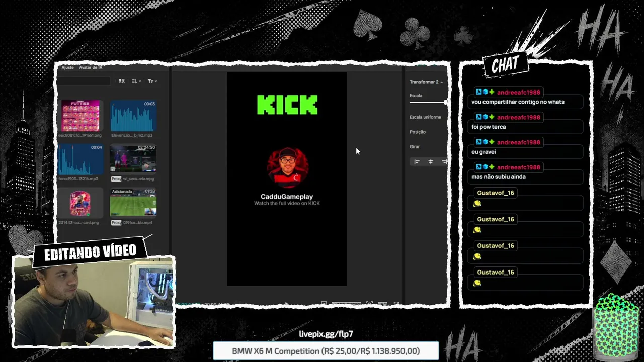Click chat message 'eu gravei'
Screen dimensions: 644x362
(x=484, y=152)
